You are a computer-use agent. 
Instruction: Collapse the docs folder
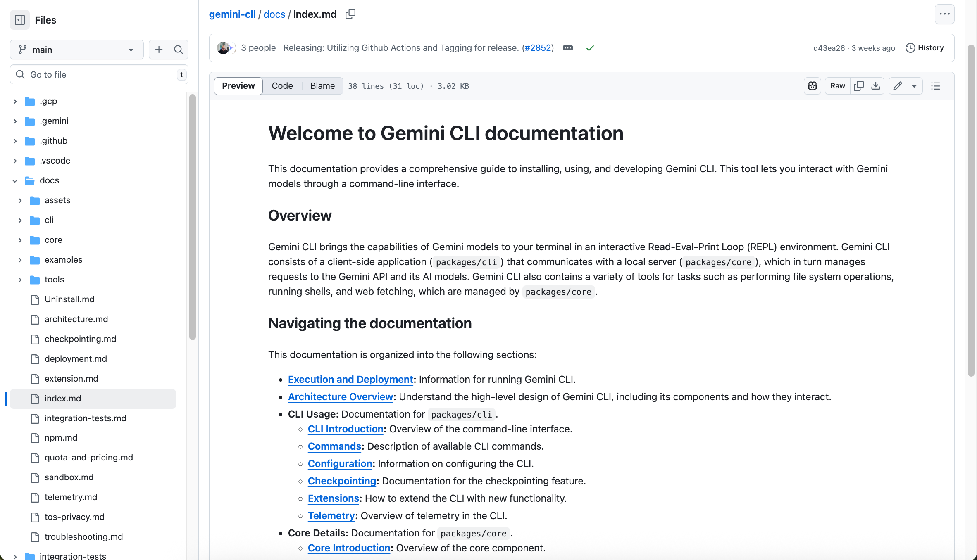15,180
